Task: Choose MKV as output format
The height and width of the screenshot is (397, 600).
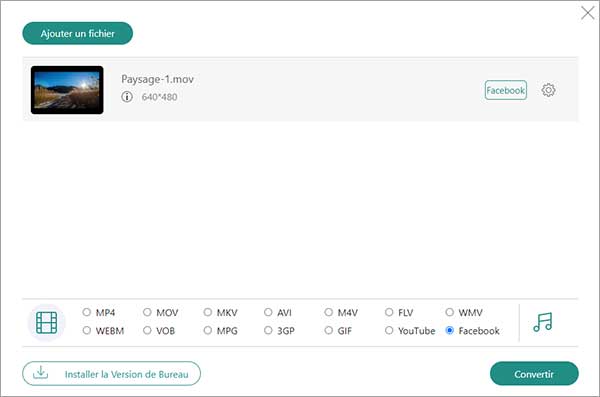Action: [208, 312]
